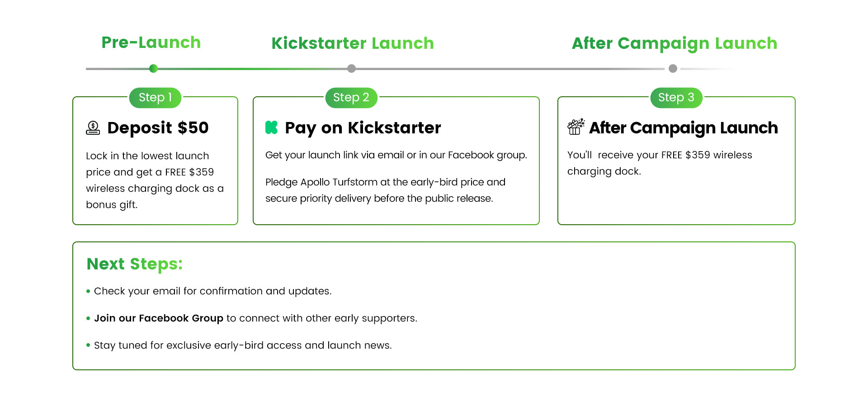Click the Next Steps heading
Screen dimensions: 868x406
135,264
